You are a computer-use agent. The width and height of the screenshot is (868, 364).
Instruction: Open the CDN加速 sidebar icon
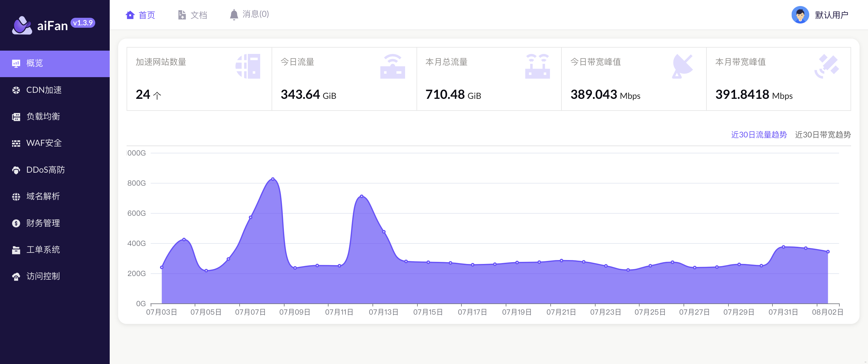(16, 90)
